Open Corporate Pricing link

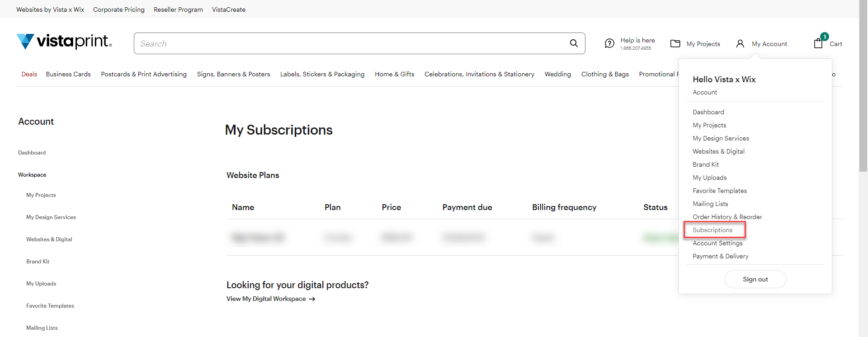click(119, 9)
